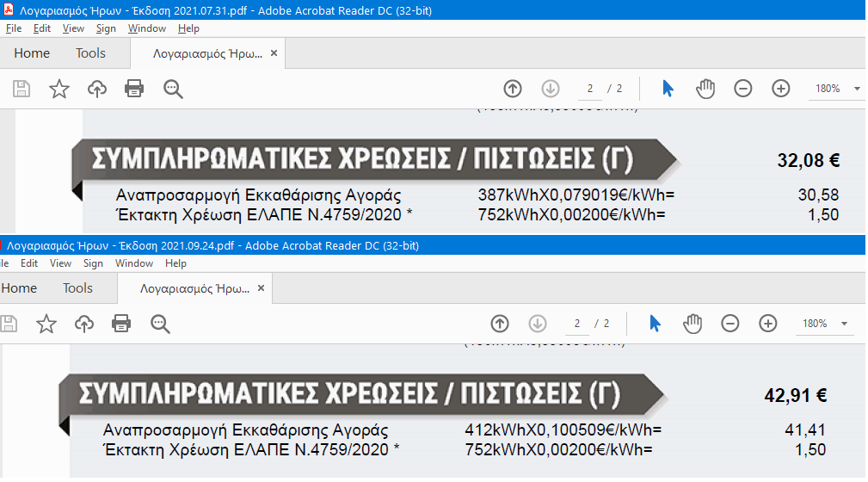
Task: Go to next page in 2021.09.24 window
Action: click(538, 324)
